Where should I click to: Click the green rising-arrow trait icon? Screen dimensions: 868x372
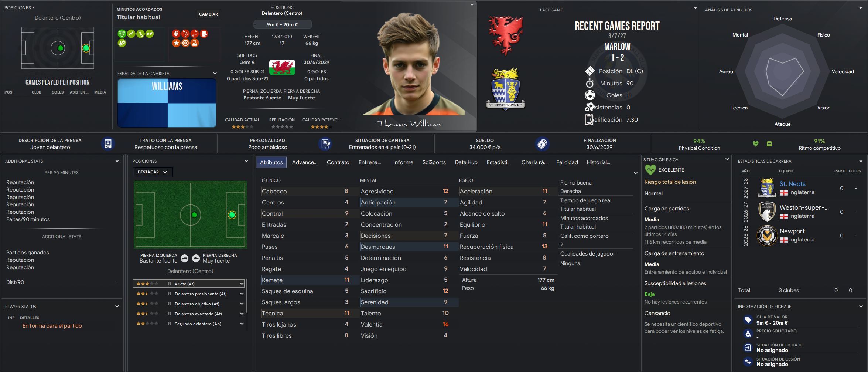coord(131,34)
